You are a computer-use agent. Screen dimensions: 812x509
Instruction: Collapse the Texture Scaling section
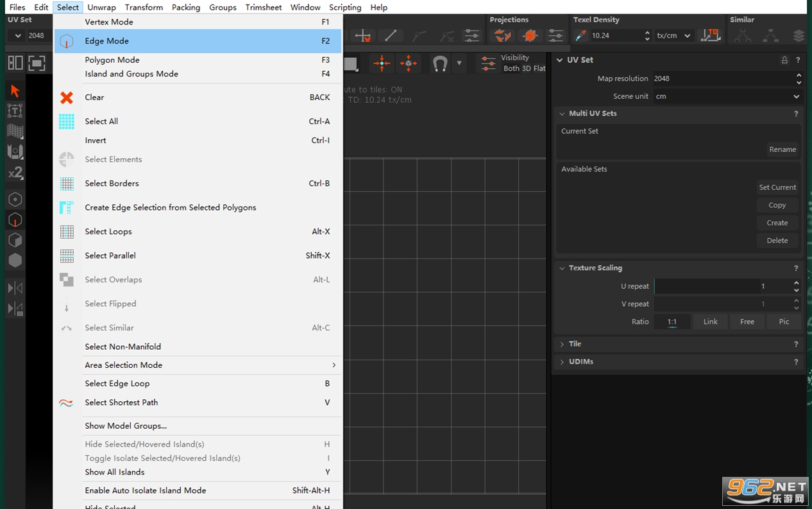pos(562,268)
